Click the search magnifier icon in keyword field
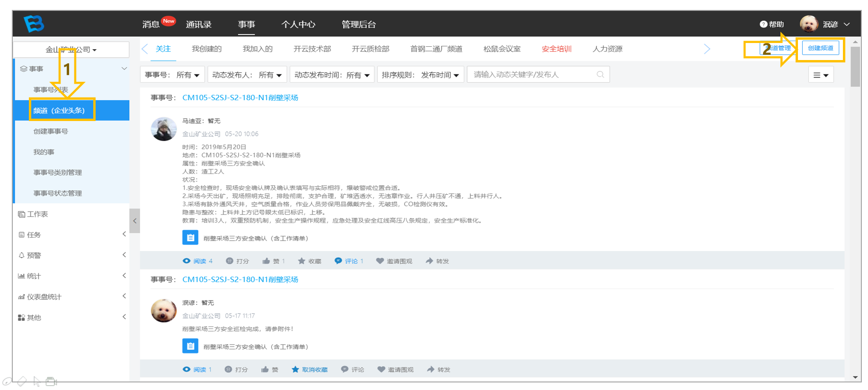868x390 pixels. point(600,75)
